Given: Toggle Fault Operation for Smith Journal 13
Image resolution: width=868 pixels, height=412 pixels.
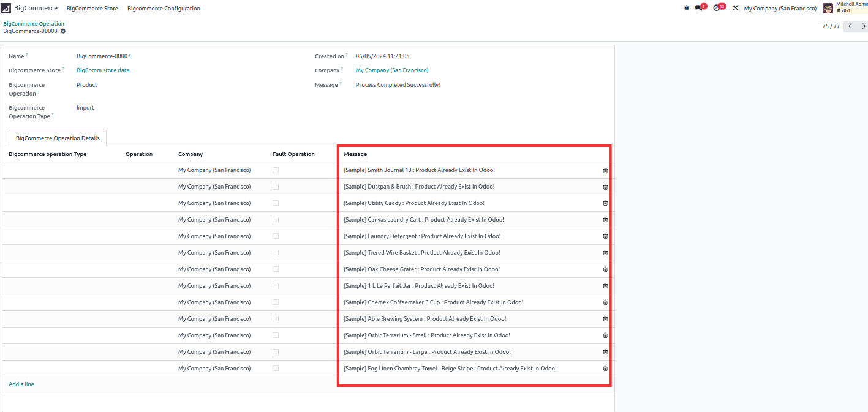Looking at the screenshot, I should 276,170.
